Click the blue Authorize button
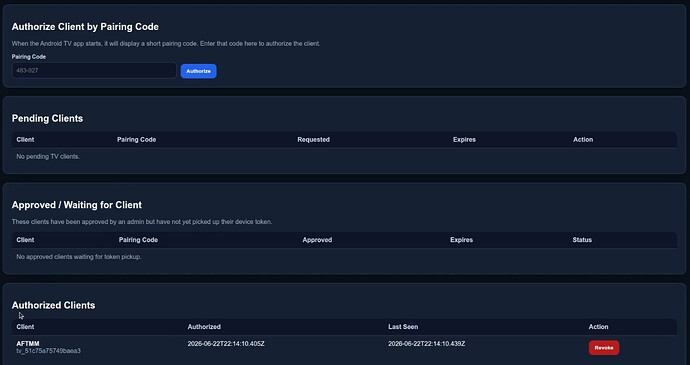The width and height of the screenshot is (690, 365). coord(198,71)
